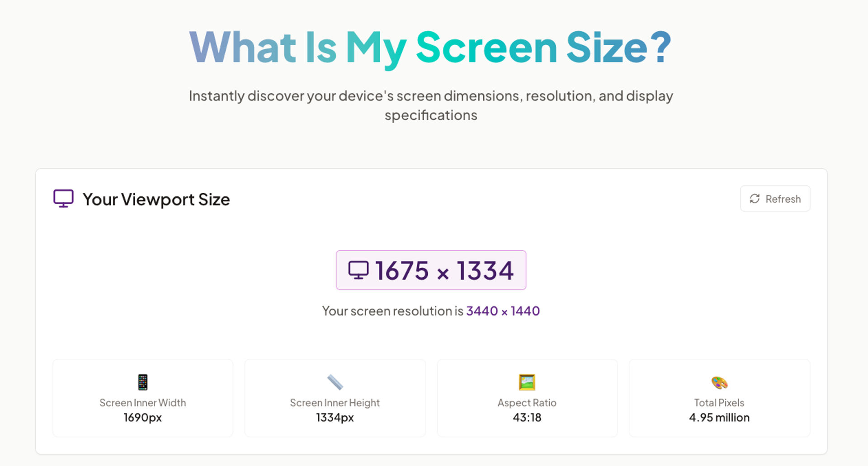The image size is (868, 466).
Task: Click the purple 3440 × 1440 resolution value
Action: click(x=503, y=311)
